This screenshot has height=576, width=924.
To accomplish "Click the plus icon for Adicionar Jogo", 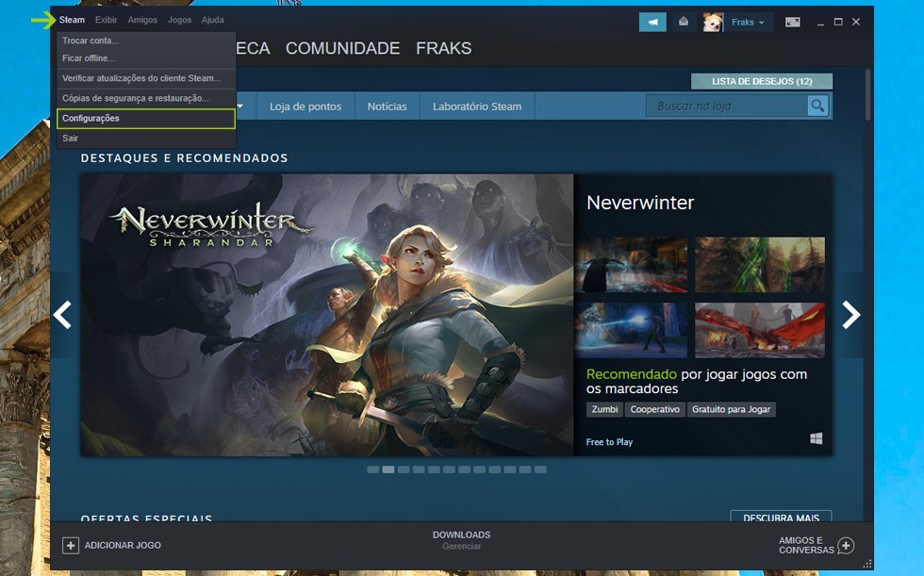I will click(x=71, y=545).
